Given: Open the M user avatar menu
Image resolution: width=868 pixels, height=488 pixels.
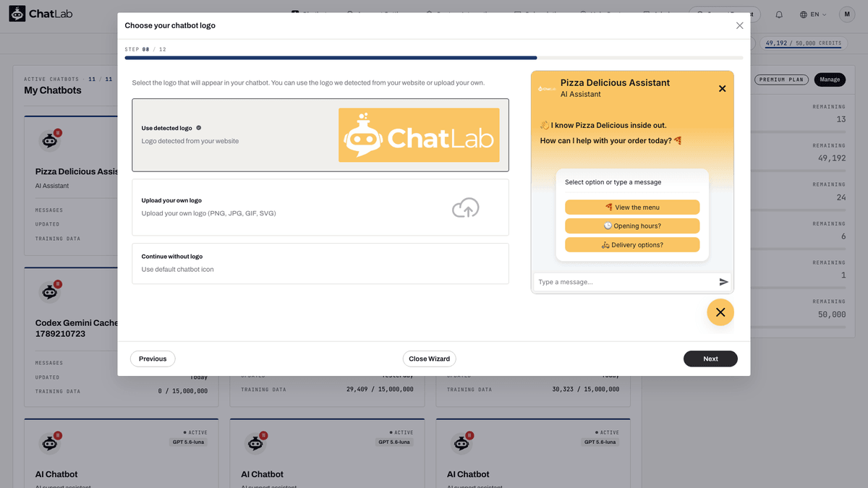Looking at the screenshot, I should (846, 14).
